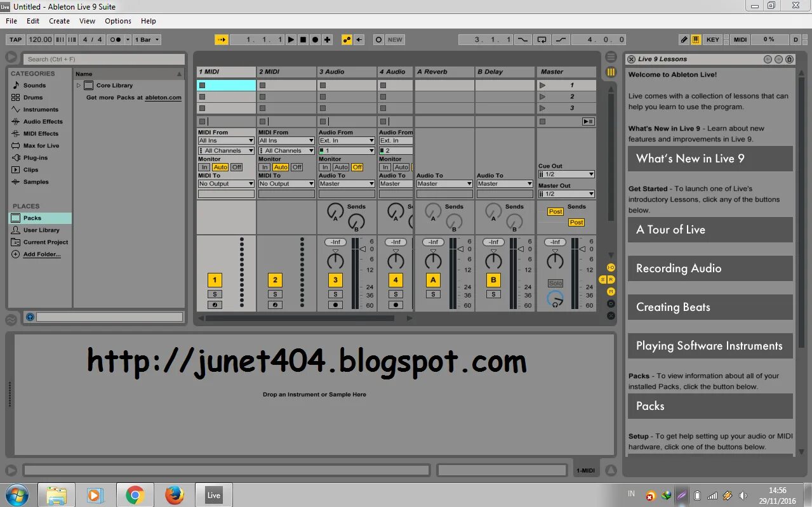Open track 3 Audio To Master dropdown
Viewport: 812px width, 507px height.
[x=347, y=184]
